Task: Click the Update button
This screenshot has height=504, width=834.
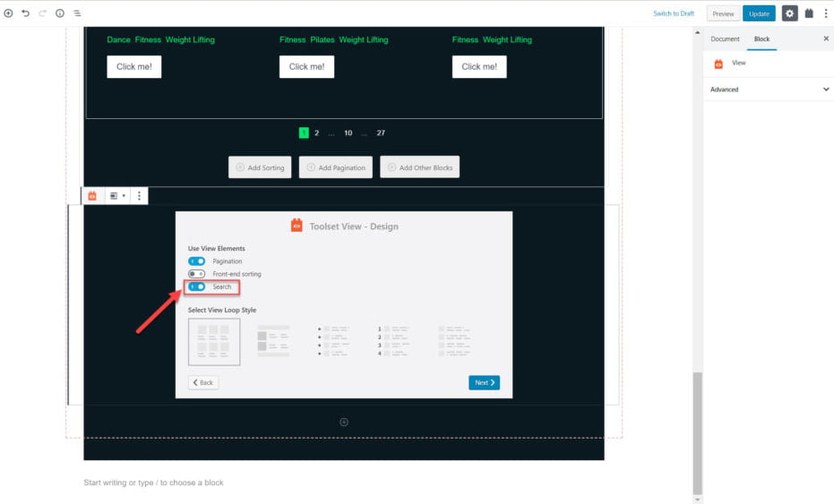Action: (x=759, y=13)
